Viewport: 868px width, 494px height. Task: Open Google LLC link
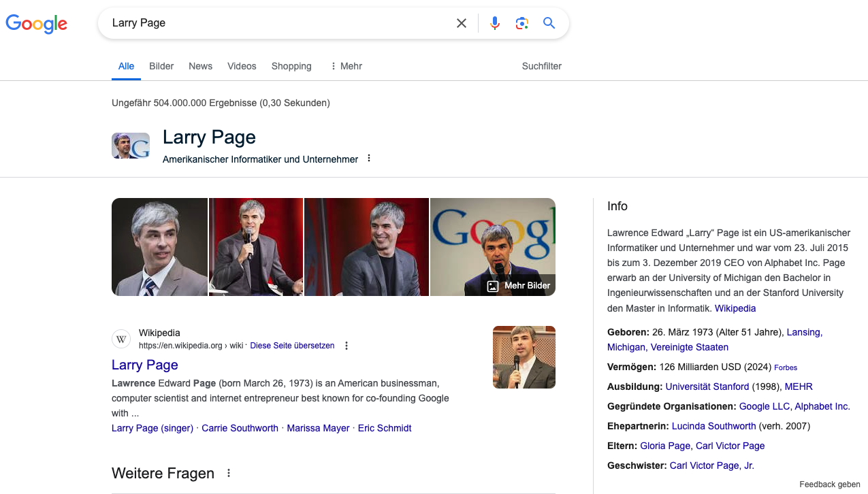765,406
